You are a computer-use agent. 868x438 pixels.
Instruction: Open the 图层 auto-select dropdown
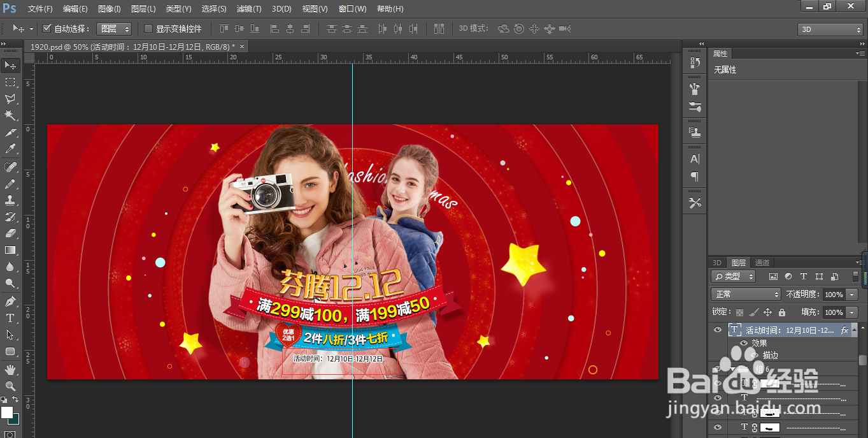point(114,29)
